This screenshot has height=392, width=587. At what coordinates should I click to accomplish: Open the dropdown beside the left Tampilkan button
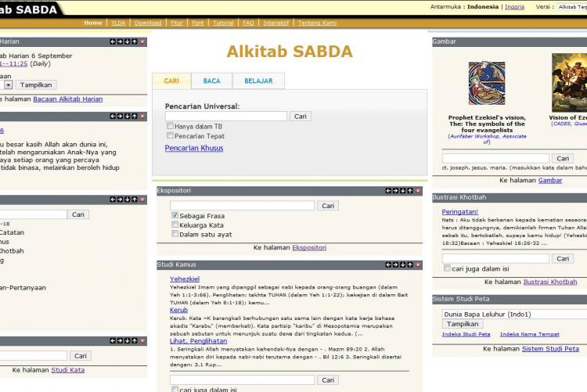click(9, 85)
